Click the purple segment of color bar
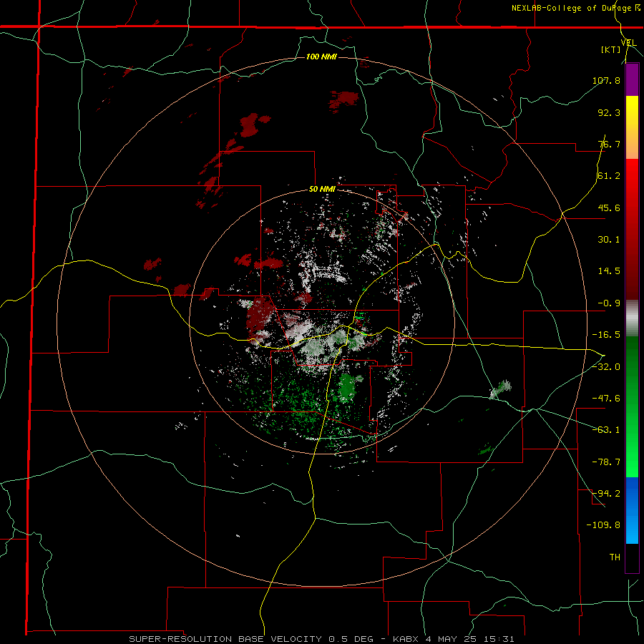644x644 pixels. pyautogui.click(x=632, y=79)
